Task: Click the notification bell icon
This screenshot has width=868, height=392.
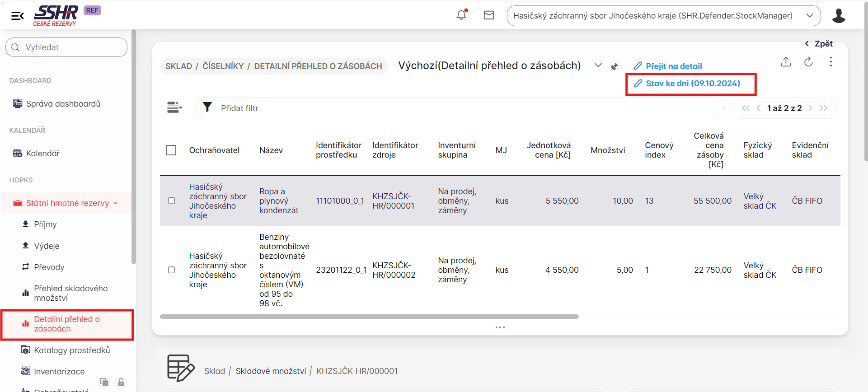Action: 461,15
